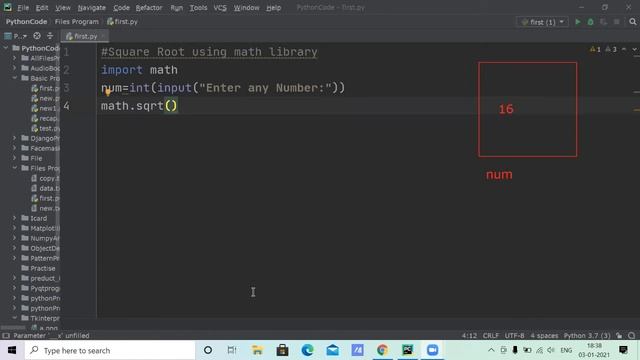This screenshot has height=360, width=640.
Task: Open the Navigate menu
Action: [x=91, y=8]
